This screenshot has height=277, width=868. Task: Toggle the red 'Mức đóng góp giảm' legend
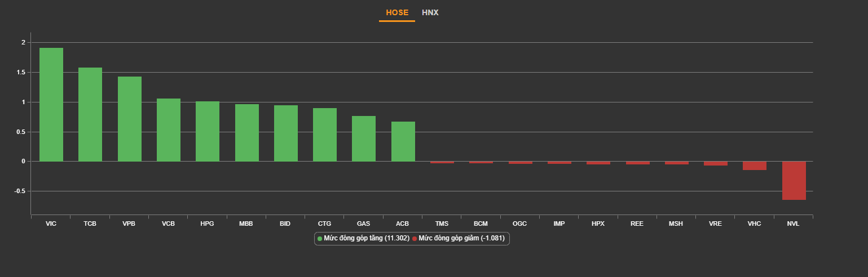point(458,239)
